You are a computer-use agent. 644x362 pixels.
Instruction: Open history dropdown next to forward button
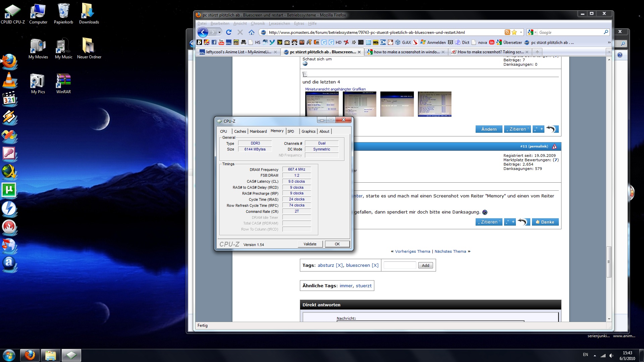pyautogui.click(x=220, y=32)
